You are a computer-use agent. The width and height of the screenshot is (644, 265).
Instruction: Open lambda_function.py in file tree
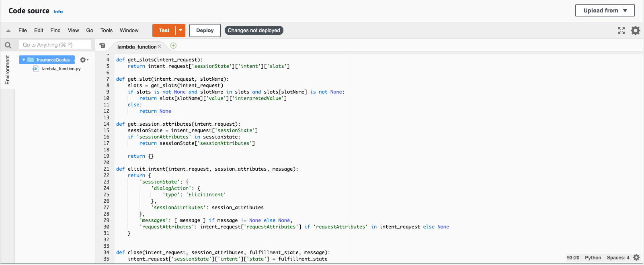pyautogui.click(x=61, y=69)
